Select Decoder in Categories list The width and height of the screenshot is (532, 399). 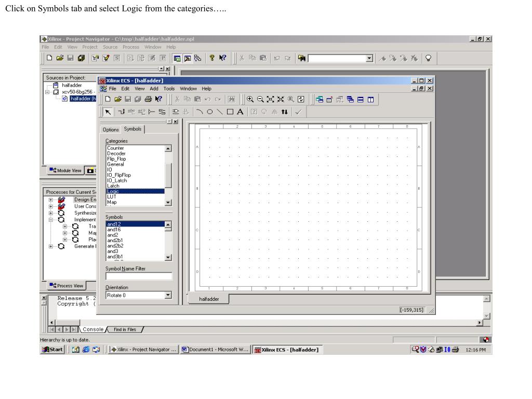click(x=136, y=153)
